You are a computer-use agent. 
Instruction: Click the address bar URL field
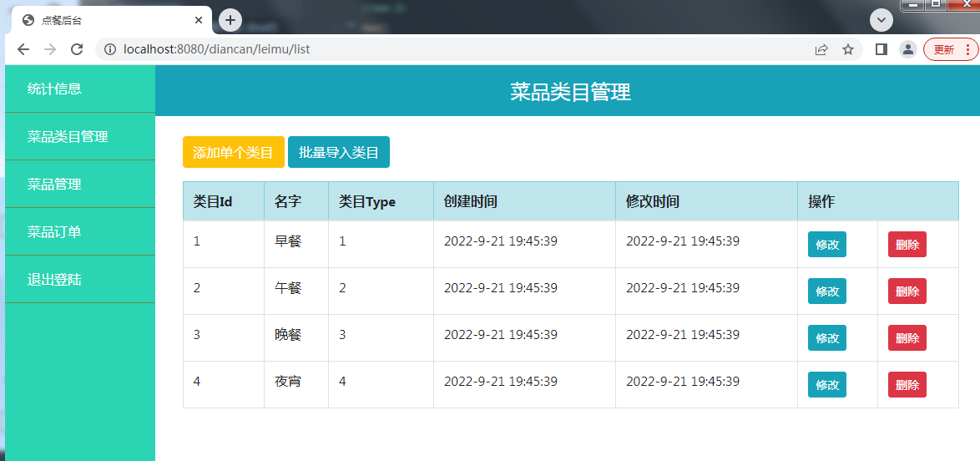point(459,49)
